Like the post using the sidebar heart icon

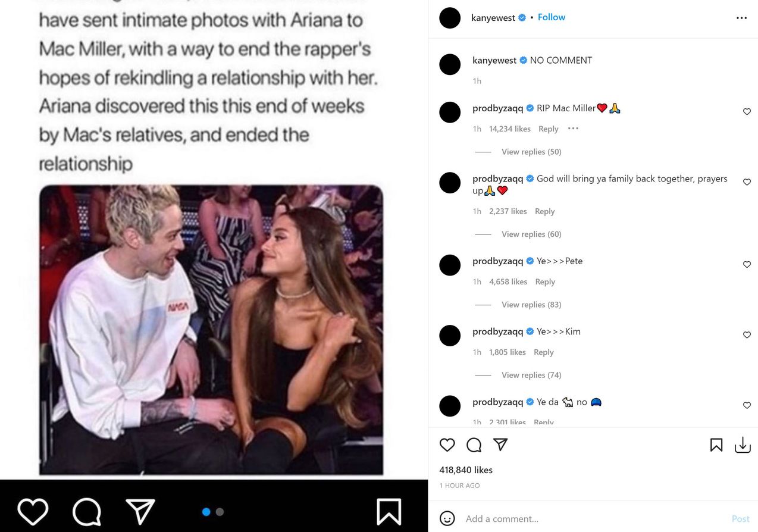[447, 445]
